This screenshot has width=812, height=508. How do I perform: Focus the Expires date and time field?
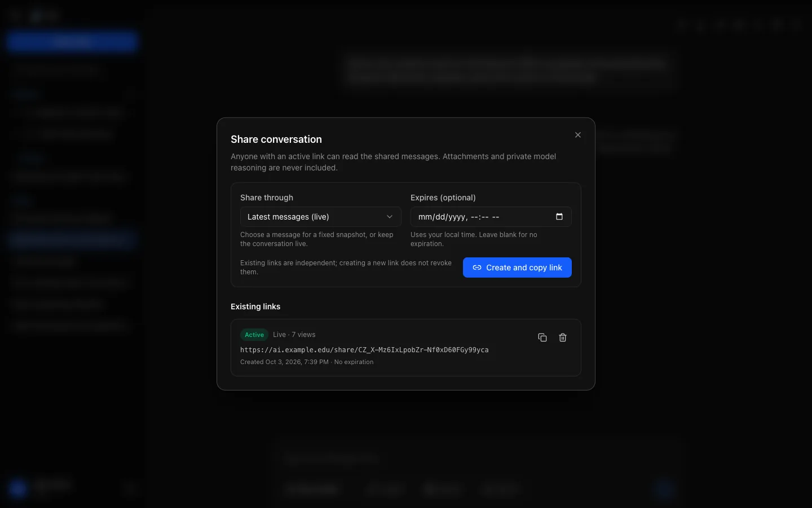pyautogui.click(x=491, y=217)
